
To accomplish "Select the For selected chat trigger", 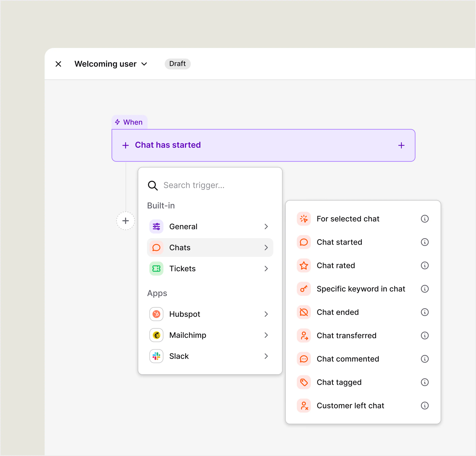I will point(363,219).
